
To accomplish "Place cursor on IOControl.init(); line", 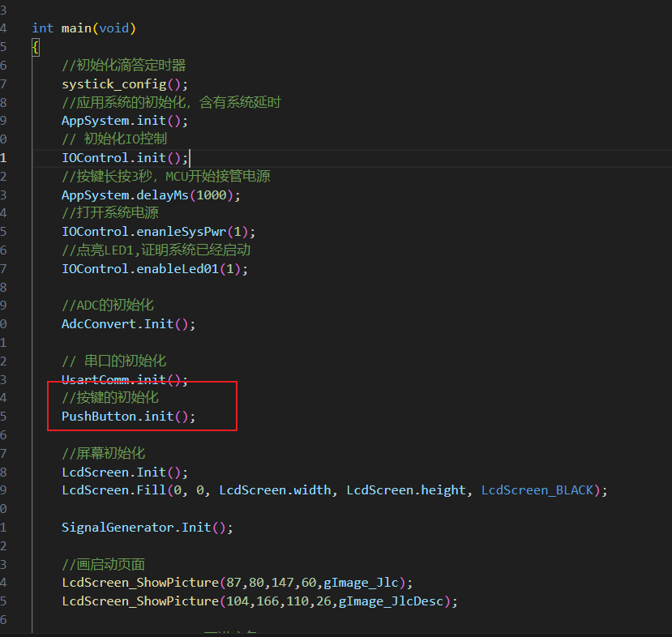I will (x=125, y=158).
